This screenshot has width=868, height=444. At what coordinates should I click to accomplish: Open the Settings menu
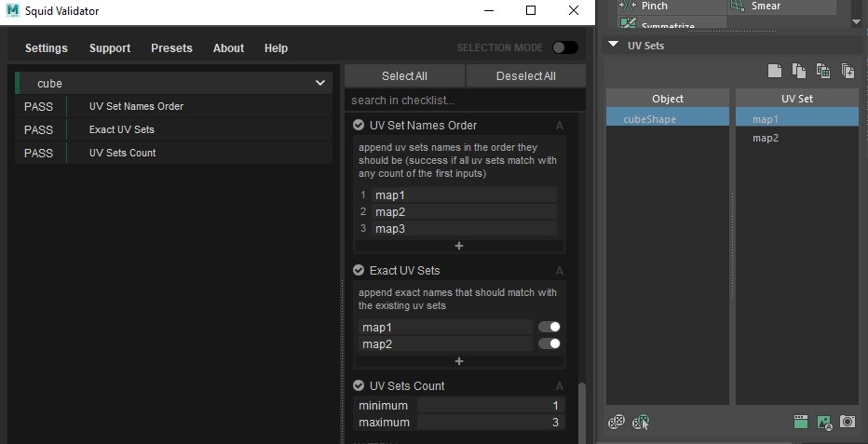(x=47, y=48)
